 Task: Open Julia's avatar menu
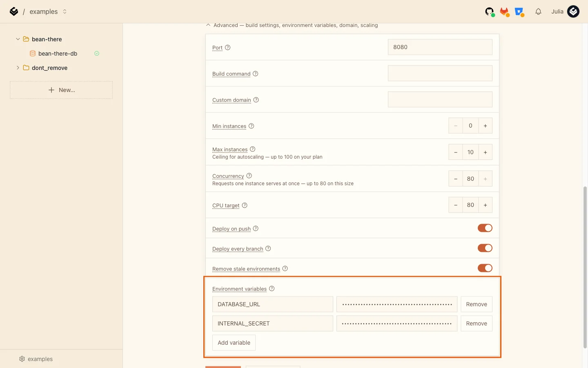(573, 11)
